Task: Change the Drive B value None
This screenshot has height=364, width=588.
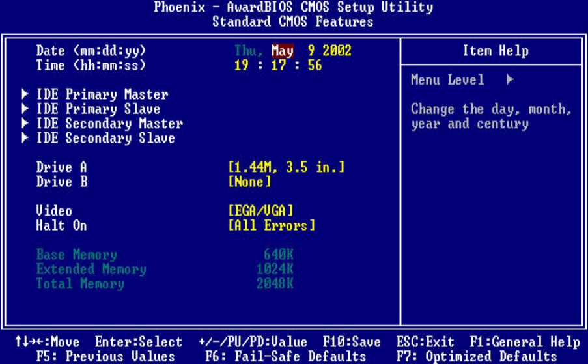Action: (249, 182)
